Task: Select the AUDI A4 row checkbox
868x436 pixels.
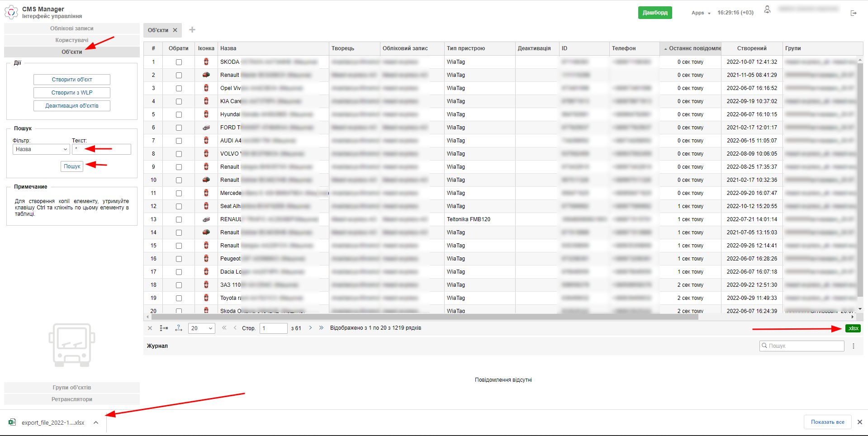Action: 179,141
